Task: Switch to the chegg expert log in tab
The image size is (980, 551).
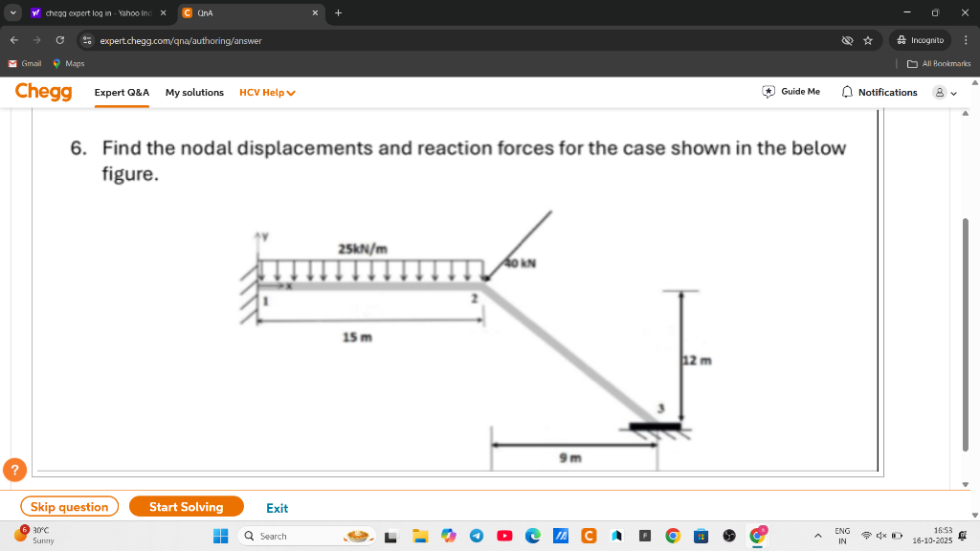Action: (99, 12)
